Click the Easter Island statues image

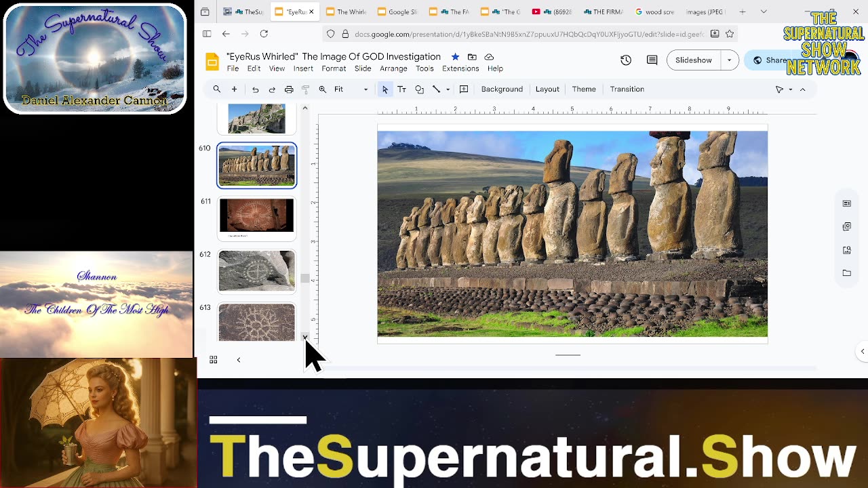[572, 234]
